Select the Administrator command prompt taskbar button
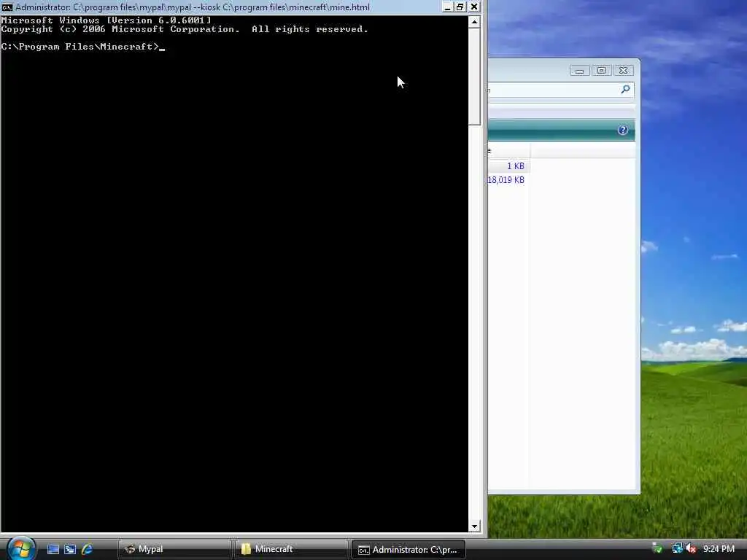The image size is (747, 560). point(409,549)
